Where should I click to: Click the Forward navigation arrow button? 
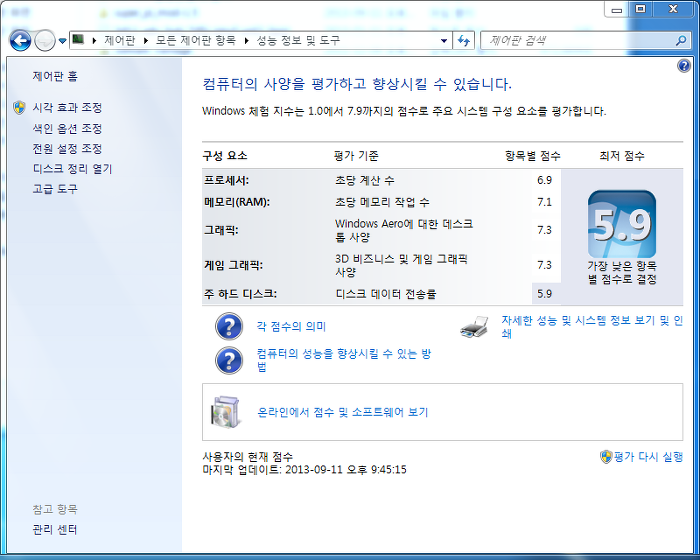pyautogui.click(x=44, y=41)
